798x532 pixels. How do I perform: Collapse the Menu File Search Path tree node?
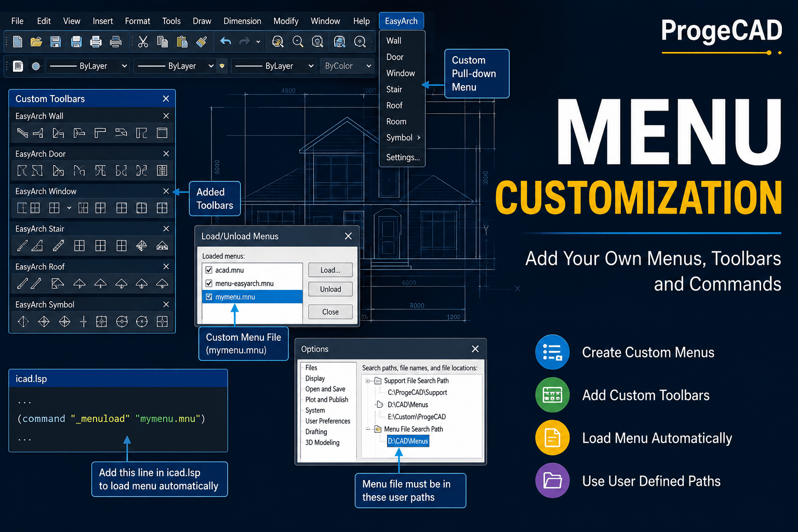(x=368, y=429)
